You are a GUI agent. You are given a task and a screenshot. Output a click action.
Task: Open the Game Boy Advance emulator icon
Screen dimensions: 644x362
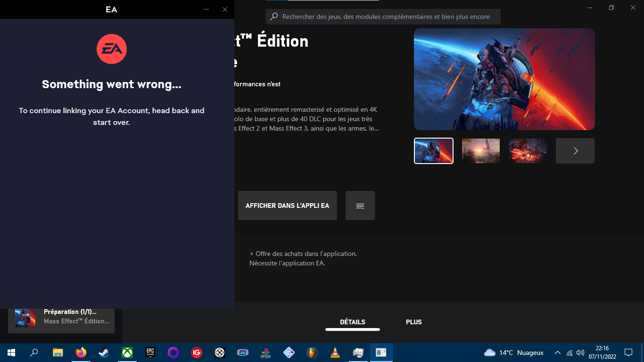(x=242, y=353)
